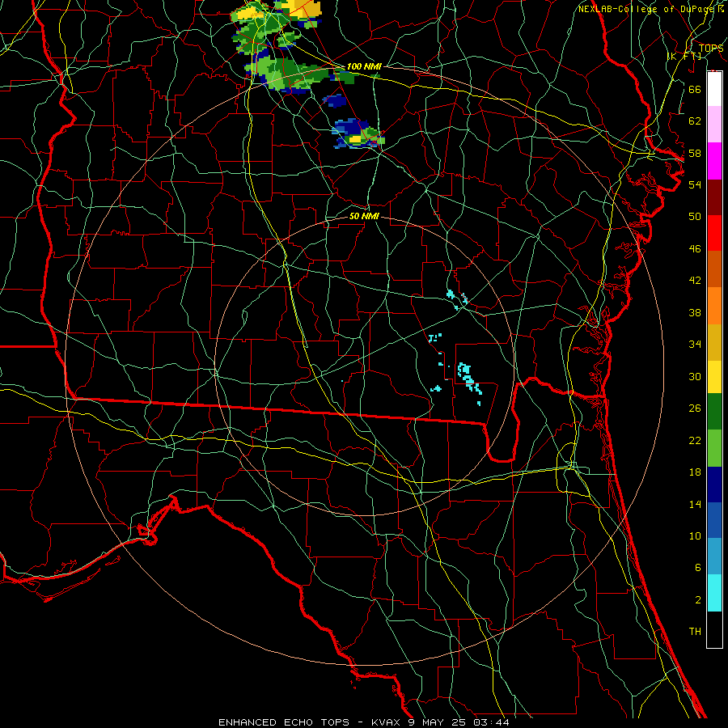728x728 pixels.
Task: Click the 'ENHANCED ECHO TOPS' product title
Action: click(x=284, y=722)
